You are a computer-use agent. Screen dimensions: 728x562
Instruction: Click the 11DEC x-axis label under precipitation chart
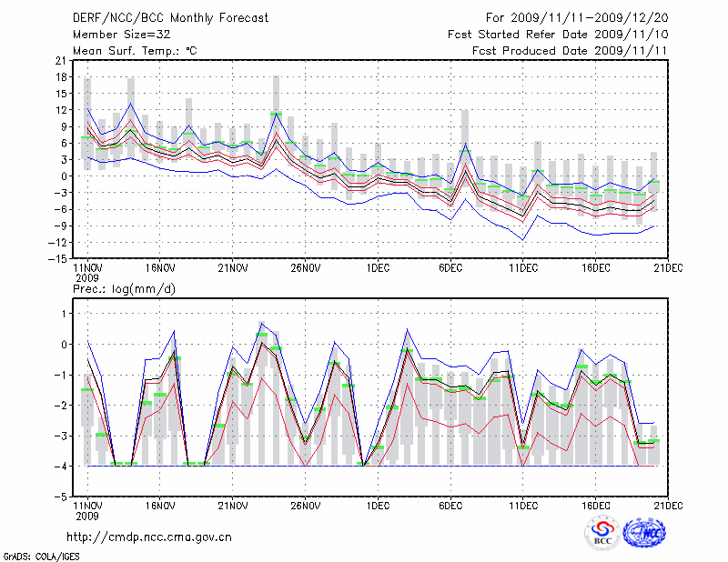point(524,506)
